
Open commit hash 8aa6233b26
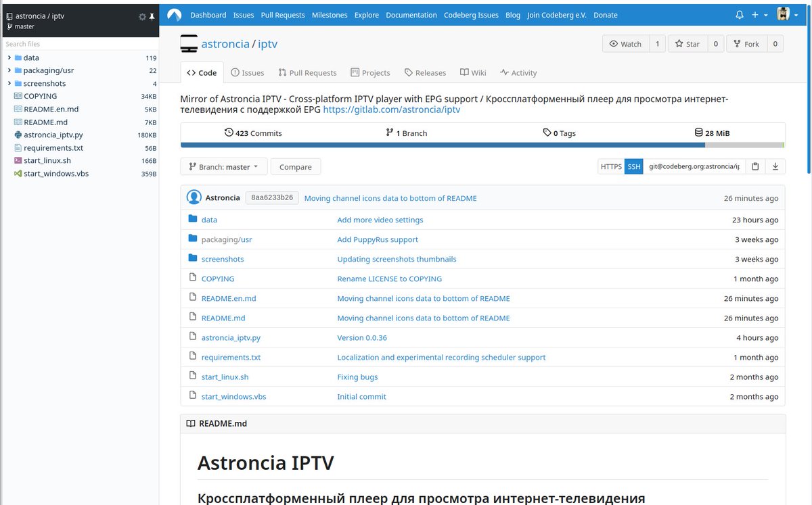(272, 197)
